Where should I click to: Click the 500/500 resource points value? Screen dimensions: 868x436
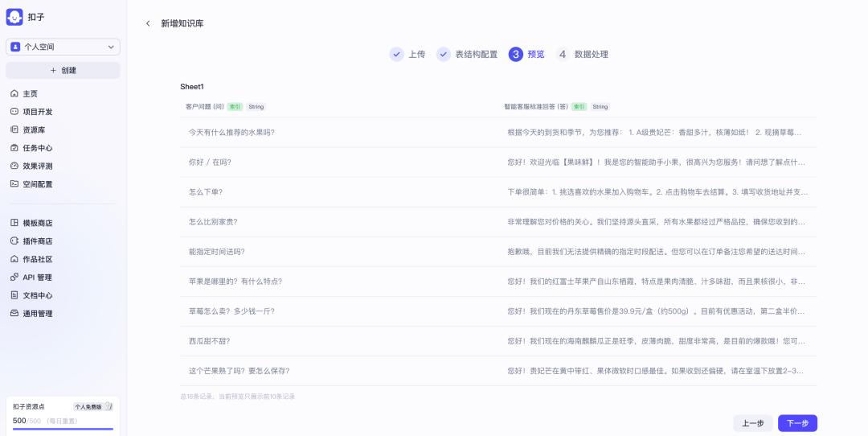27,421
